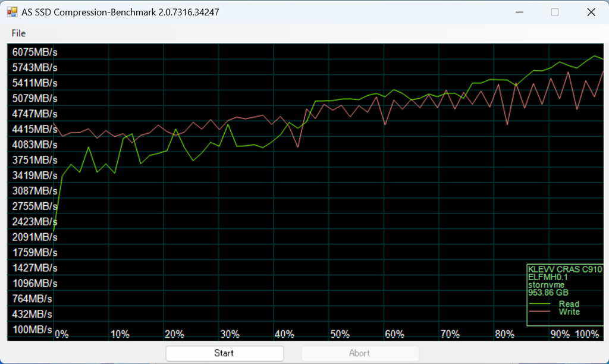609x364 pixels.
Task: Click the ELFMH0.1 firmware text
Action: 548,277
